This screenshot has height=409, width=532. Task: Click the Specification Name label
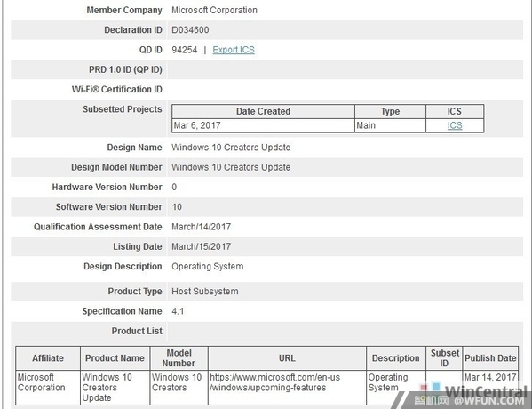pyautogui.click(x=122, y=311)
